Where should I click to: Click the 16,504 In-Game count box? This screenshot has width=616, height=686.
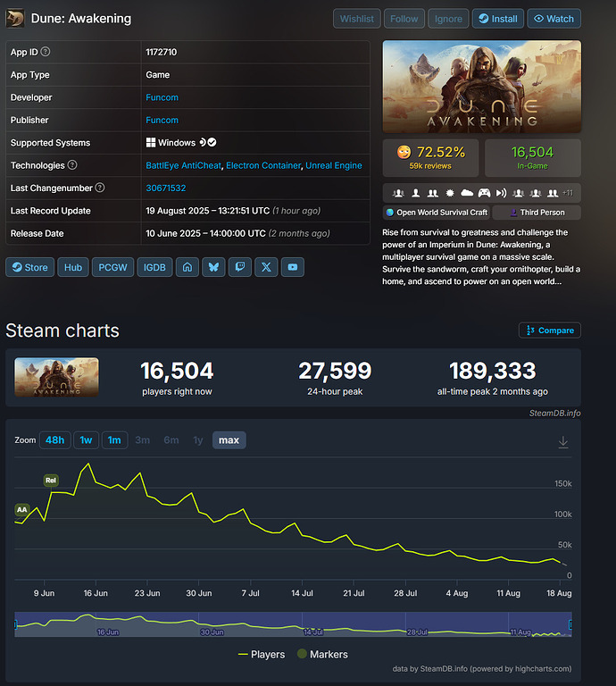pyautogui.click(x=532, y=158)
